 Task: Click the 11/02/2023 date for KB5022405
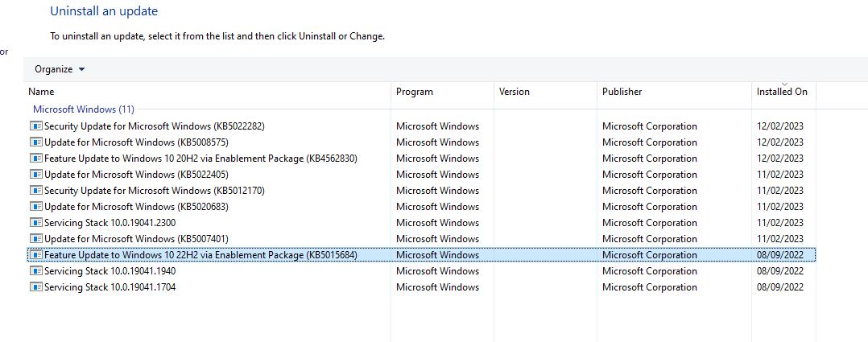780,175
